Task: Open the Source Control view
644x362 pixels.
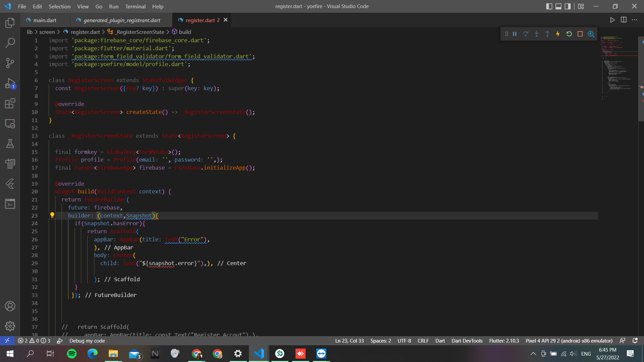Action: (10, 63)
